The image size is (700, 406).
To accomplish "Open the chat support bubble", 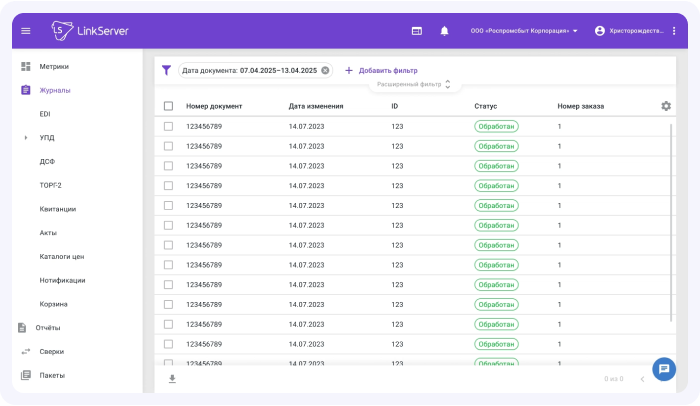I will (662, 369).
